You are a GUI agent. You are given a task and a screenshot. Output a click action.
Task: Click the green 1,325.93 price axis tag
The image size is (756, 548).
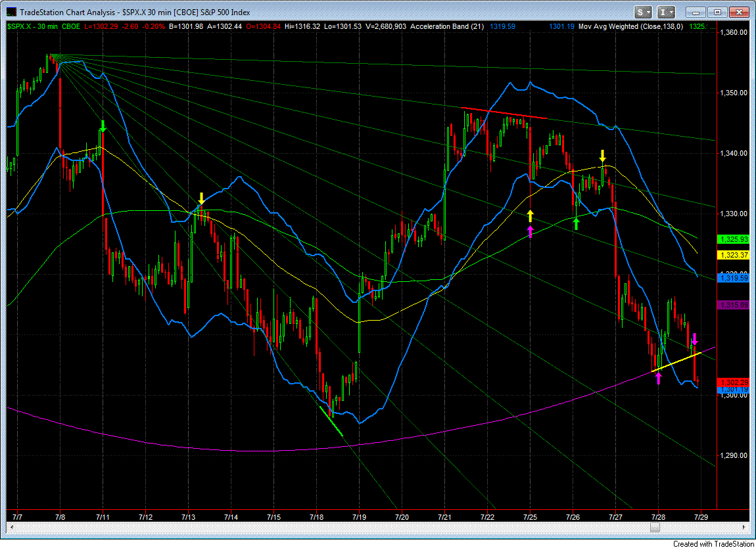tap(734, 239)
